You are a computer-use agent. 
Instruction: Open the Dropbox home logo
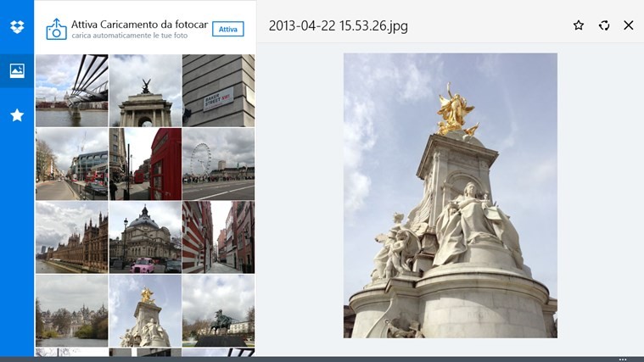click(17, 26)
